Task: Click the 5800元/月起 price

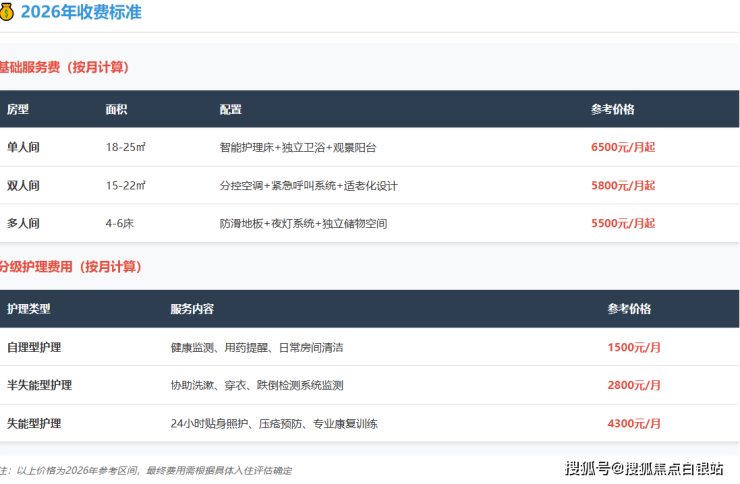Action: tap(623, 185)
